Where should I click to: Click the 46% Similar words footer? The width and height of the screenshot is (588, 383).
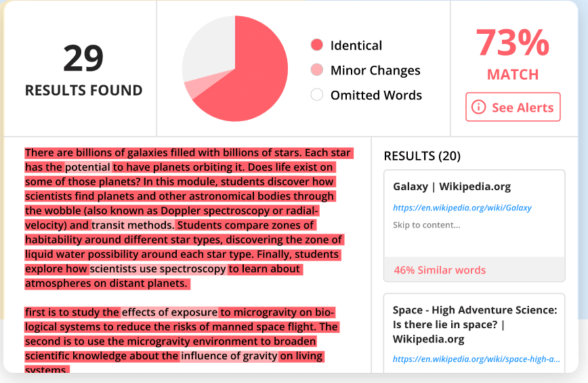coord(440,270)
